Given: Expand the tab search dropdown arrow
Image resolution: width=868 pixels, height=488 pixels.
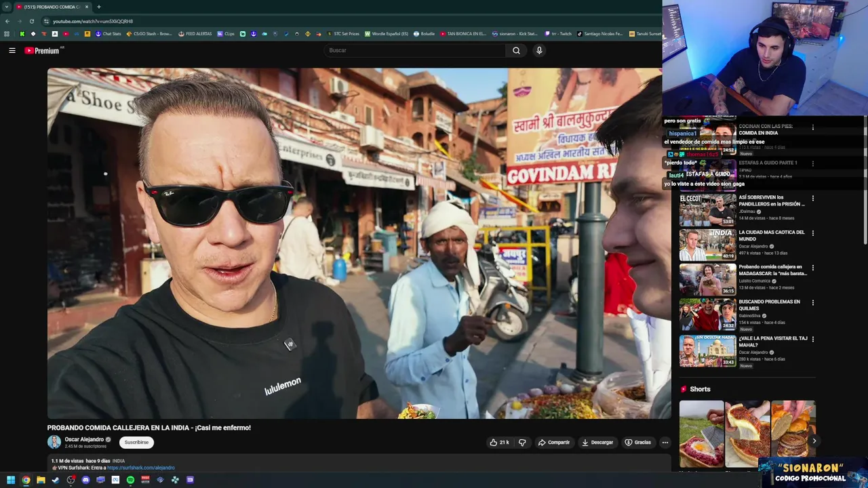Looking at the screenshot, I should coord(7,7).
